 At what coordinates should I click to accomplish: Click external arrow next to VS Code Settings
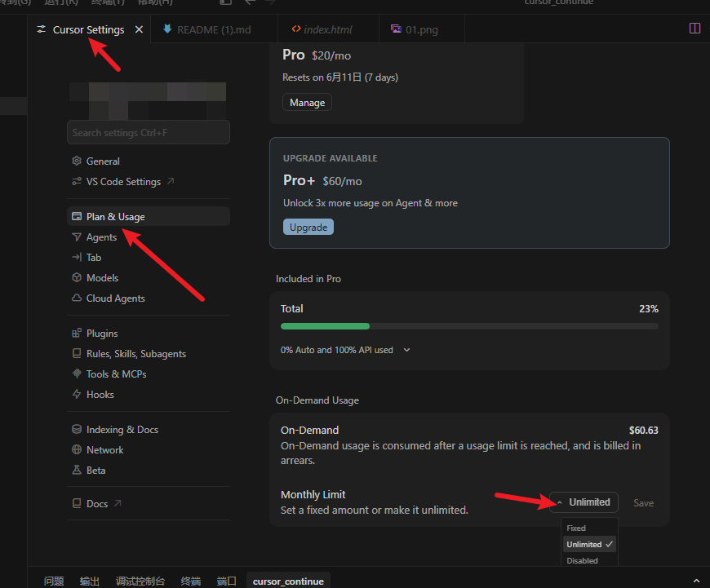(x=171, y=181)
